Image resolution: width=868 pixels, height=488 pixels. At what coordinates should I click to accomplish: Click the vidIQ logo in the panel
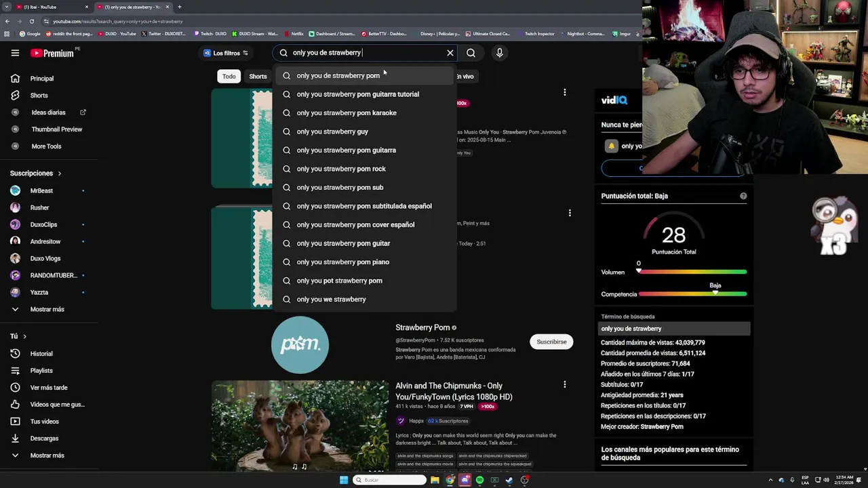coord(614,100)
